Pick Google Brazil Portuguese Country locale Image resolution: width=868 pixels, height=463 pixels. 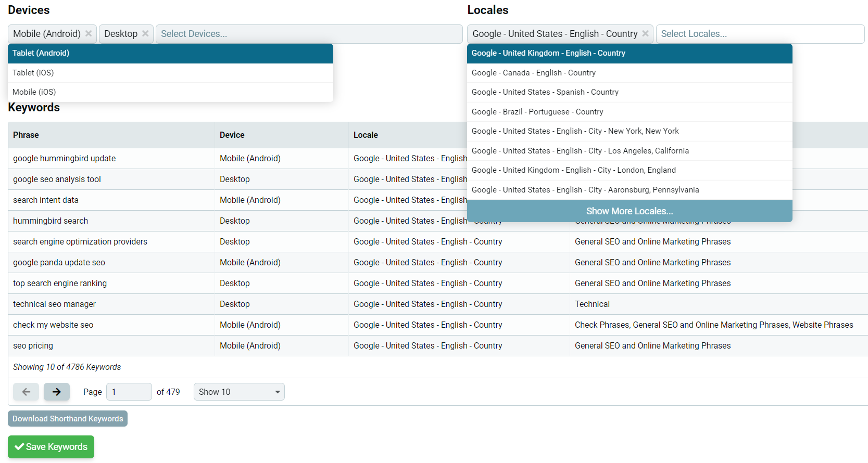tap(630, 112)
